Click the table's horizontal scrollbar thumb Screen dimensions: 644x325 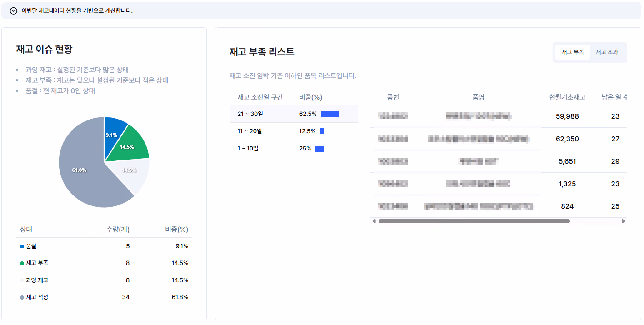pyautogui.click(x=474, y=221)
